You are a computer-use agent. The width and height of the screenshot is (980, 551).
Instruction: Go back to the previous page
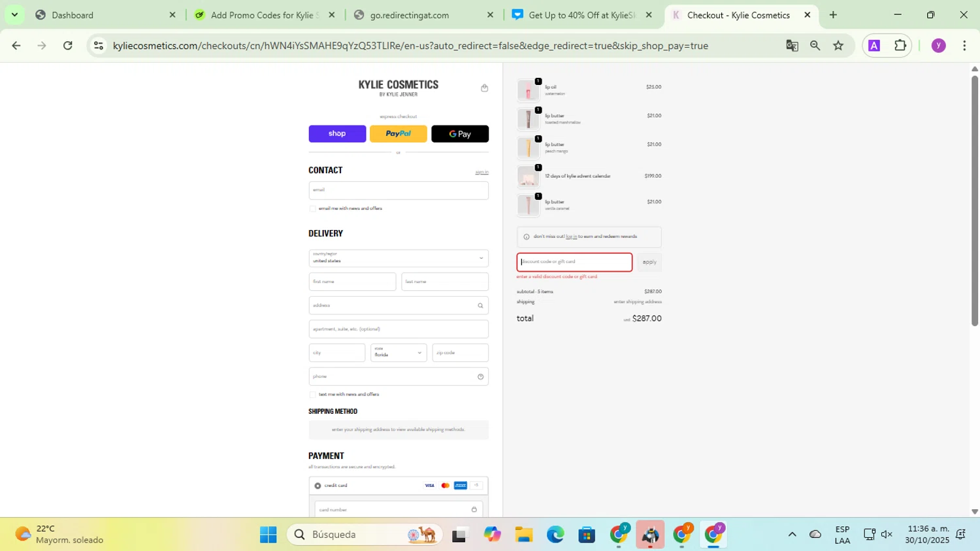pyautogui.click(x=16, y=46)
